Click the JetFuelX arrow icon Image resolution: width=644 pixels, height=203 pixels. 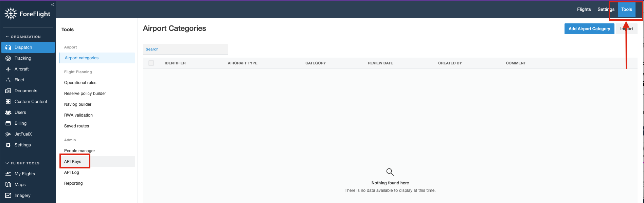click(8, 134)
